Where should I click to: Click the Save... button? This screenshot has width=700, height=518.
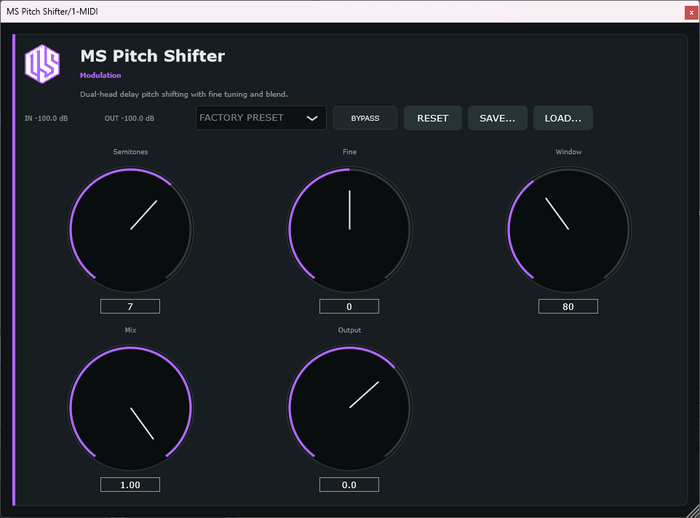(x=497, y=118)
